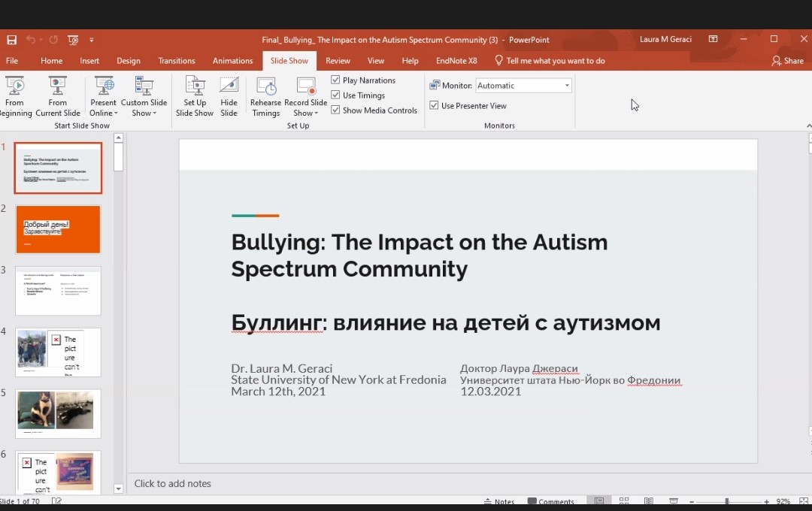Toggle the Use Timings checkbox

(336, 95)
